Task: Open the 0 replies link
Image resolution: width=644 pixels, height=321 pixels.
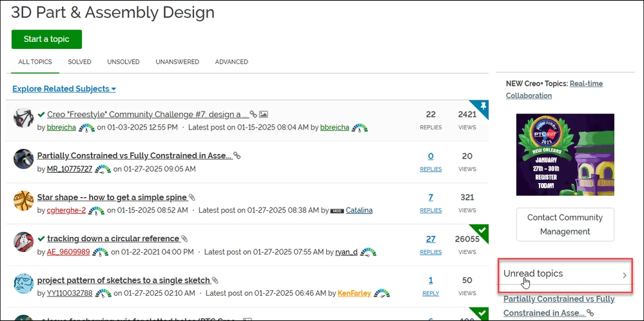Action: pos(431,161)
